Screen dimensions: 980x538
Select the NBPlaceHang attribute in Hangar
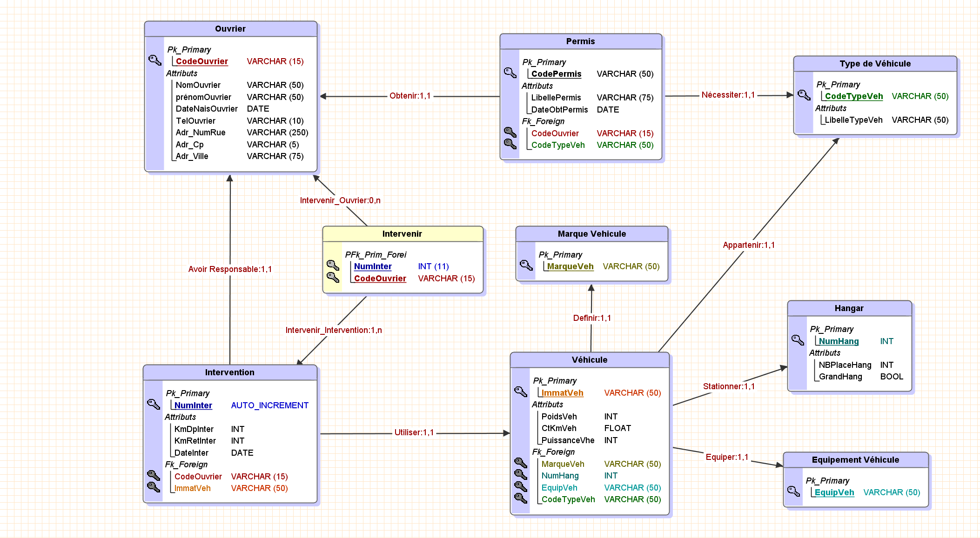coord(845,365)
